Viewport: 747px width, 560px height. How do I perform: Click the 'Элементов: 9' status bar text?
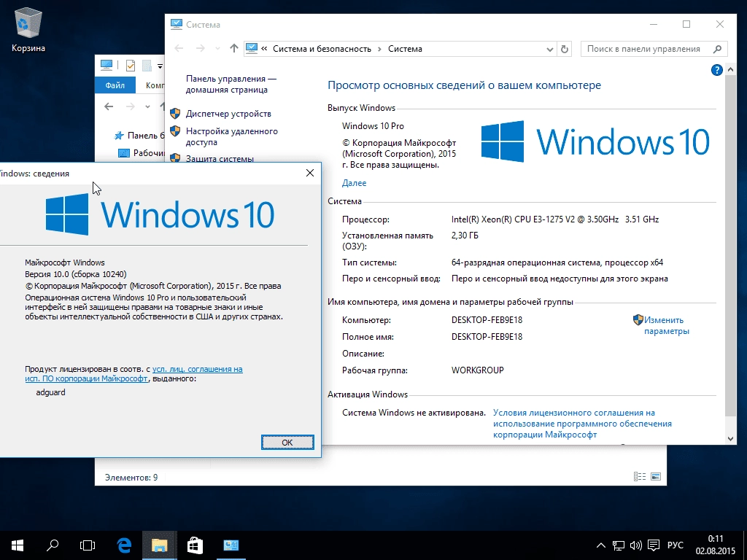[x=131, y=477]
